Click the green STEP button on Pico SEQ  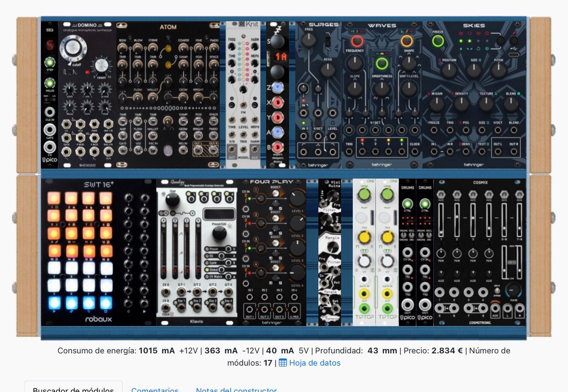pyautogui.click(x=49, y=62)
